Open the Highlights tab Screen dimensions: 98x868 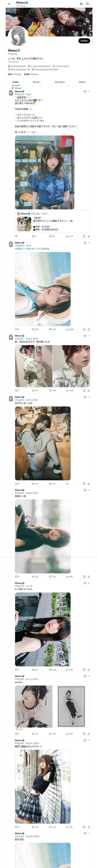[60, 82]
